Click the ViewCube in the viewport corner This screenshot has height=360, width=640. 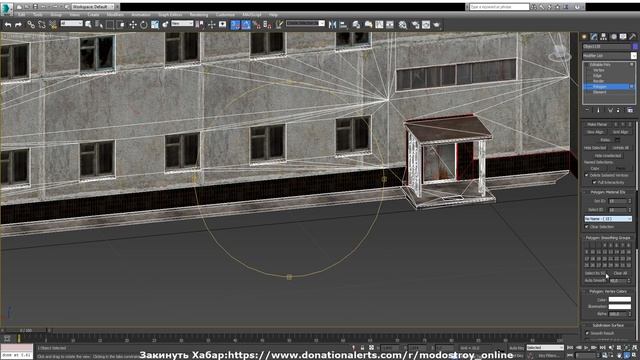pos(560,53)
